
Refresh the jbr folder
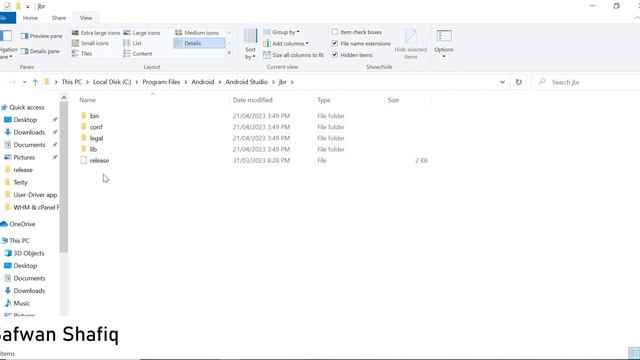point(519,82)
